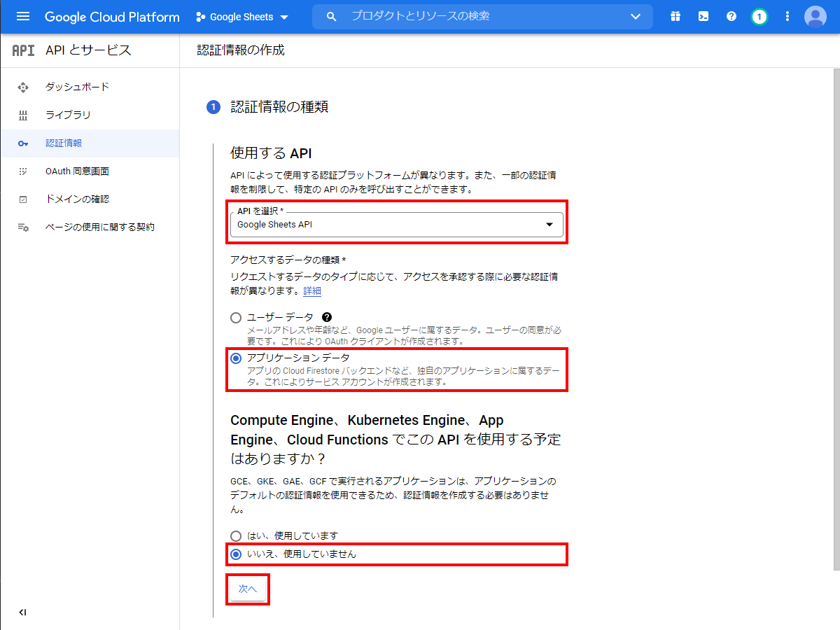
Task: Select はい、使用しています radio option
Action: coord(236,536)
